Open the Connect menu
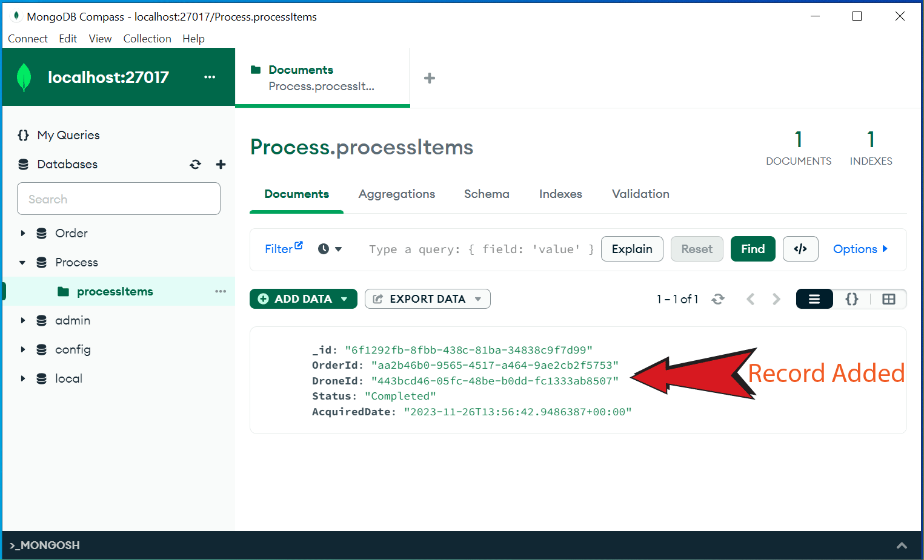Screen dimensions: 924x560 tap(28, 39)
